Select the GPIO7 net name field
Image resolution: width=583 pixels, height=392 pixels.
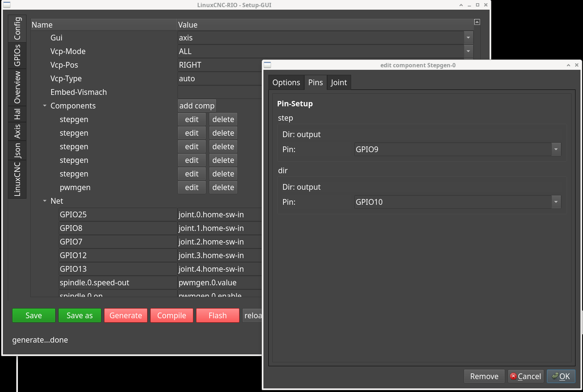pyautogui.click(x=118, y=242)
